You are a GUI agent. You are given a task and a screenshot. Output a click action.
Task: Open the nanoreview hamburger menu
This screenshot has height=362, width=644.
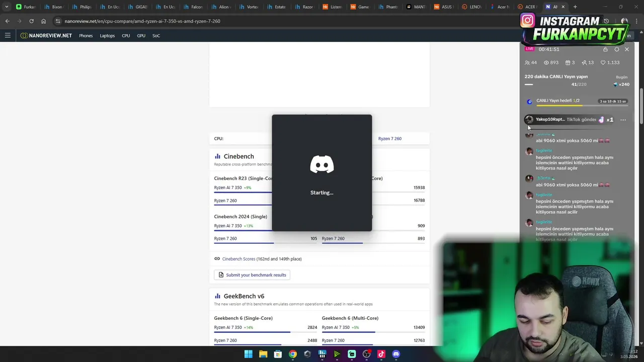click(x=8, y=35)
